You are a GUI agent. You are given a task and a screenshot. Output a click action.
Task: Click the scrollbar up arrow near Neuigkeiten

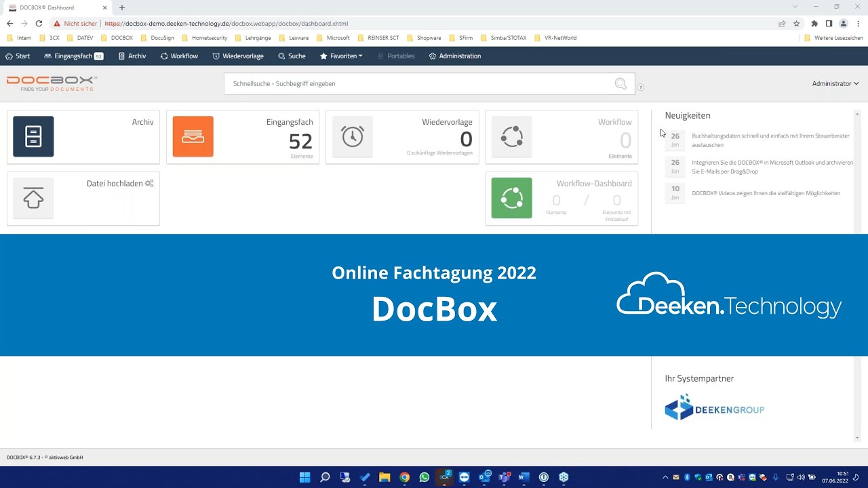coord(857,114)
